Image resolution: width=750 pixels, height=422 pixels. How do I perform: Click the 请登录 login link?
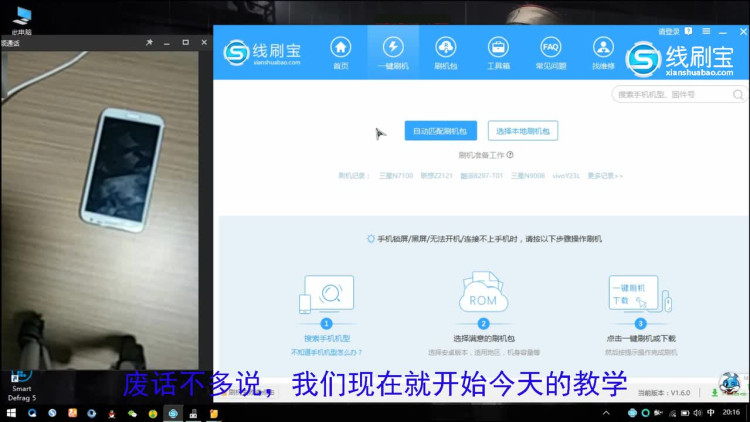[669, 32]
